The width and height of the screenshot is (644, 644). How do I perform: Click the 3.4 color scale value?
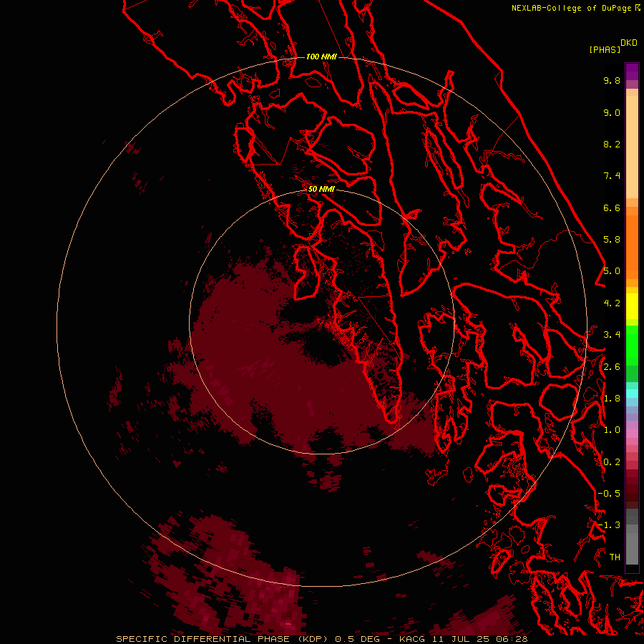612,335
